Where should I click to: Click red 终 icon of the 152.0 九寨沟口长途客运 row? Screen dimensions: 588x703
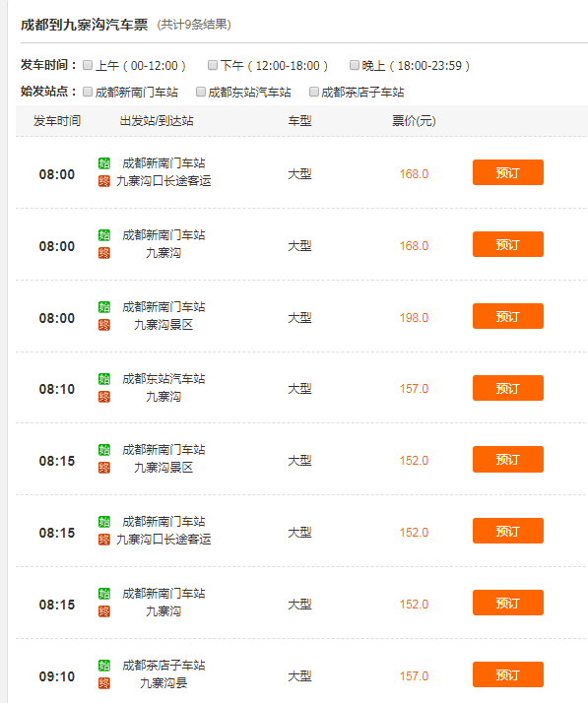[104, 540]
